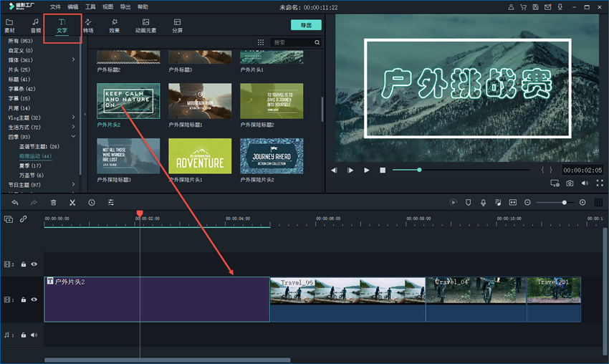
Task: Take a snapshot with camera icon
Action: point(570,183)
